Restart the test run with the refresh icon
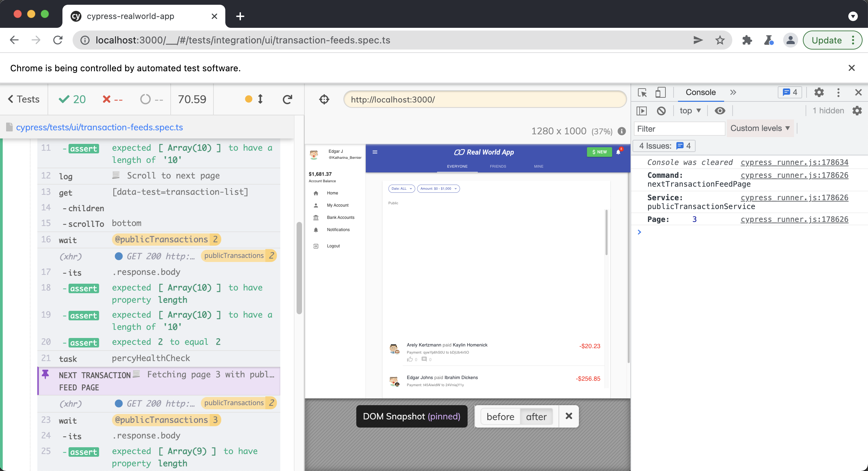This screenshot has width=868, height=471. [287, 99]
